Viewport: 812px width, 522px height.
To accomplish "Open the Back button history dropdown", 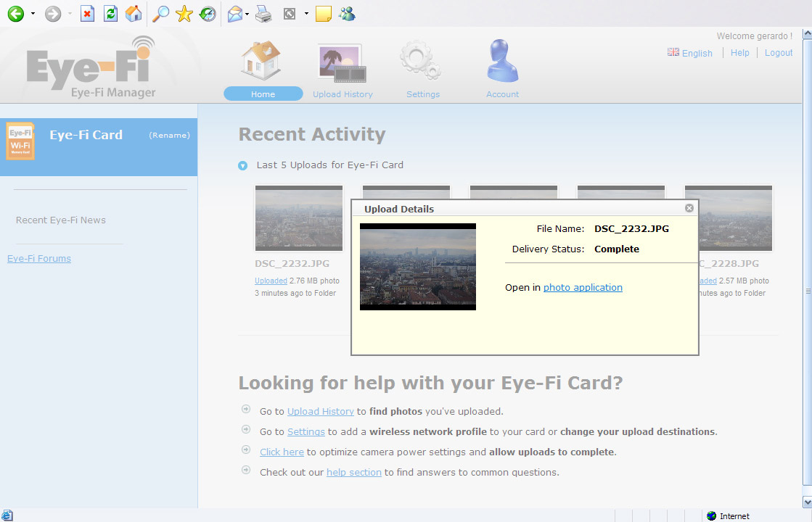I will coord(33,14).
